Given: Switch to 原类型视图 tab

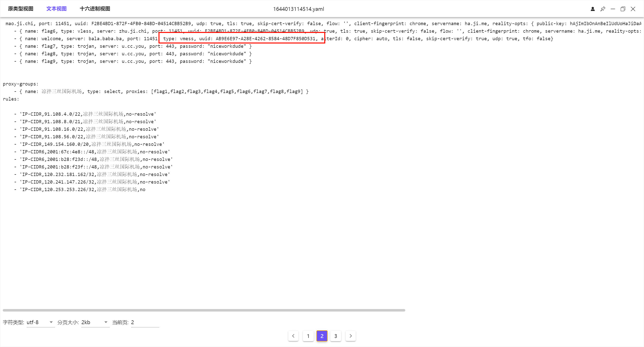Looking at the screenshot, I should click(x=21, y=9).
